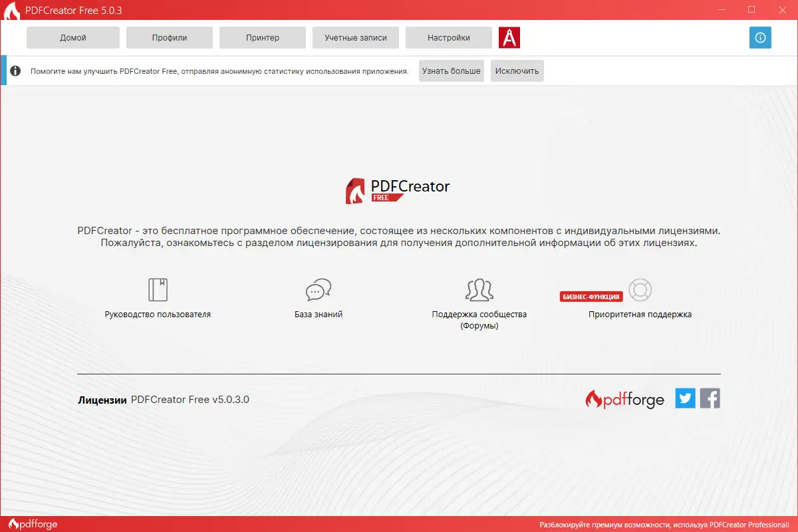
Task: Open the Twitter icon
Action: pyautogui.click(x=686, y=398)
